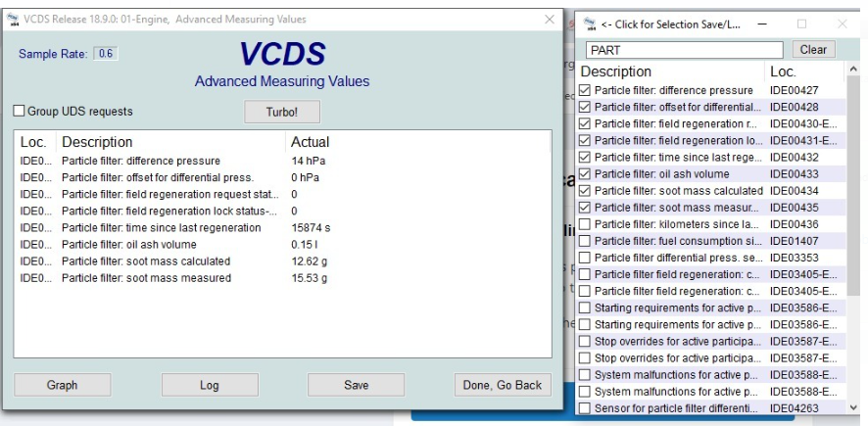Uncheck Particle filter: soot mass calculated checkbox

(585, 190)
